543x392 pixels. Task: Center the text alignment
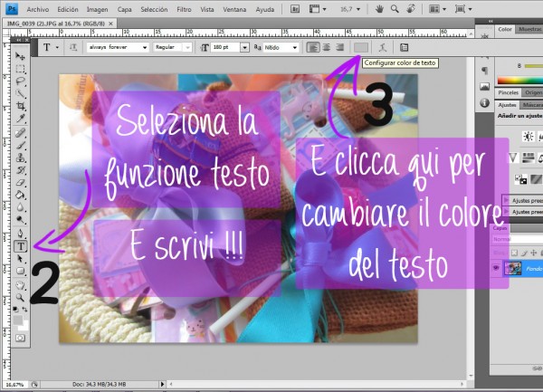click(x=327, y=47)
